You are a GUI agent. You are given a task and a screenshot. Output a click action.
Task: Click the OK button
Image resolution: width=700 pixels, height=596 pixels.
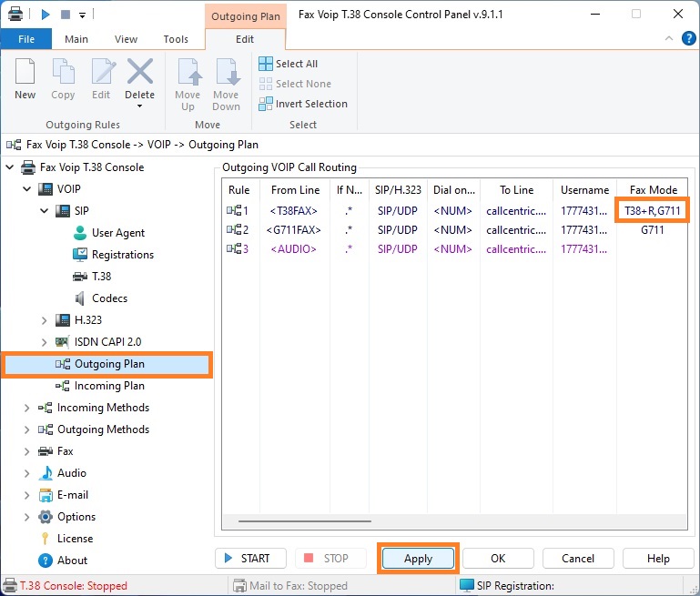click(498, 559)
